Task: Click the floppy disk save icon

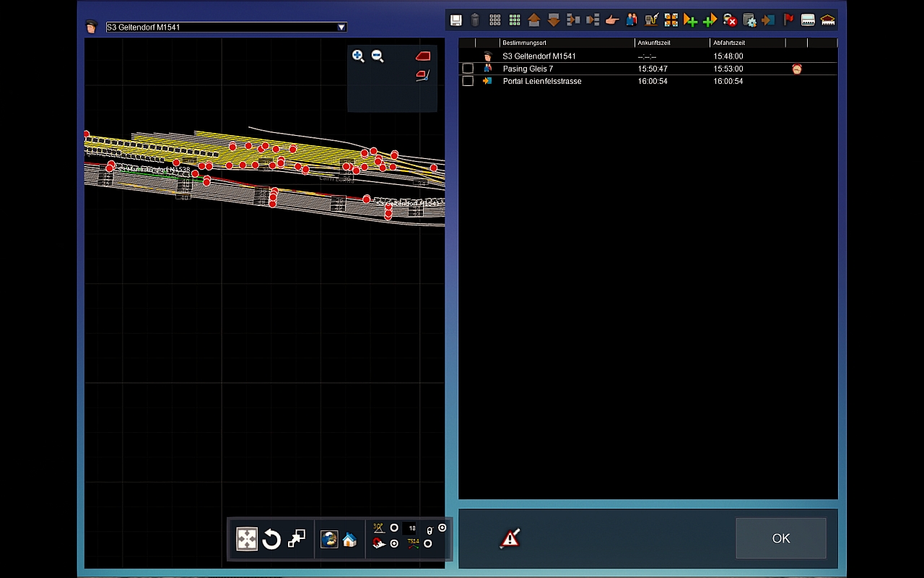Action: pyautogui.click(x=456, y=20)
